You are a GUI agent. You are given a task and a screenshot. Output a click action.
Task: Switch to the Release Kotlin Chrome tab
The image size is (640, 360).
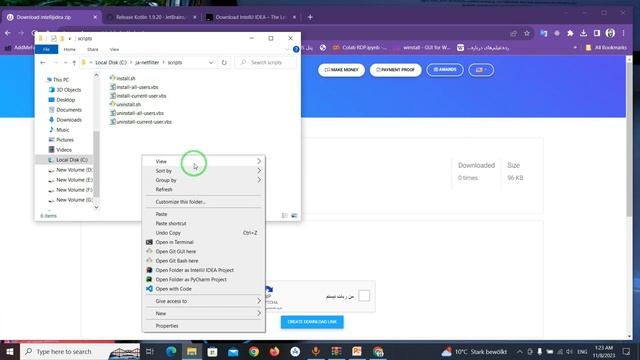click(x=151, y=17)
